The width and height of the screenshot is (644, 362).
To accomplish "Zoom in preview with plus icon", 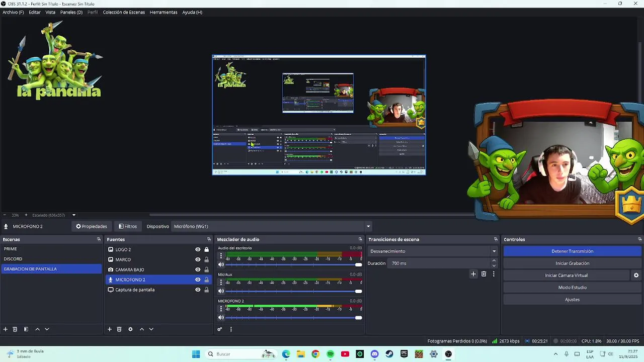I will tap(26, 215).
